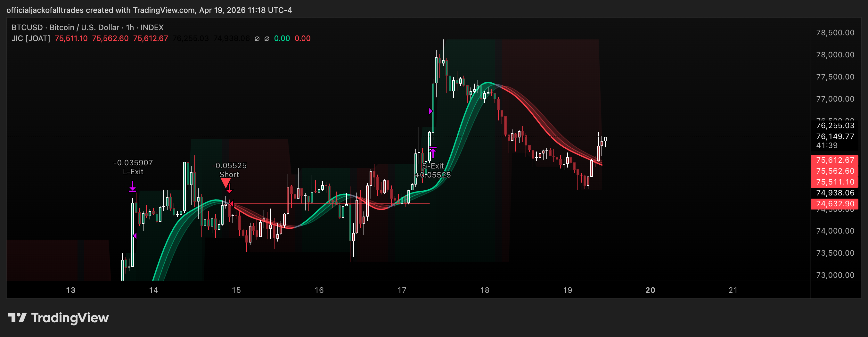Click 75,562.60 value in the indicator legend

(x=110, y=38)
